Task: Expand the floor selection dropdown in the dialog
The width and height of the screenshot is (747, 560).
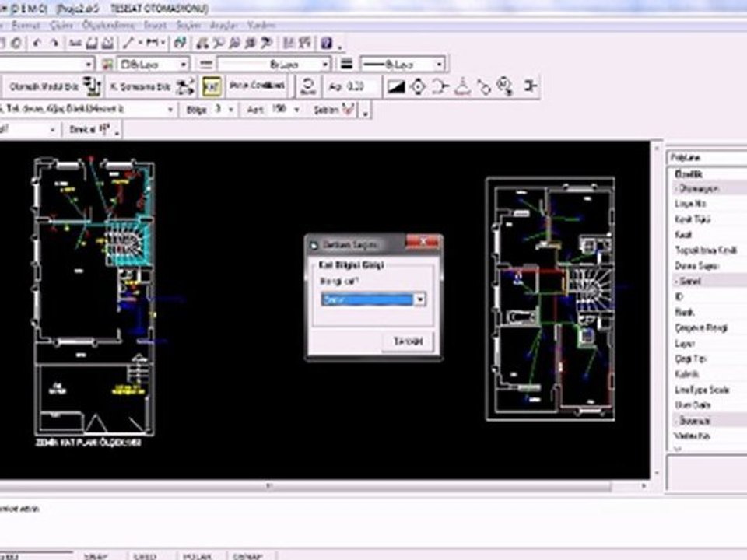Action: (419, 299)
